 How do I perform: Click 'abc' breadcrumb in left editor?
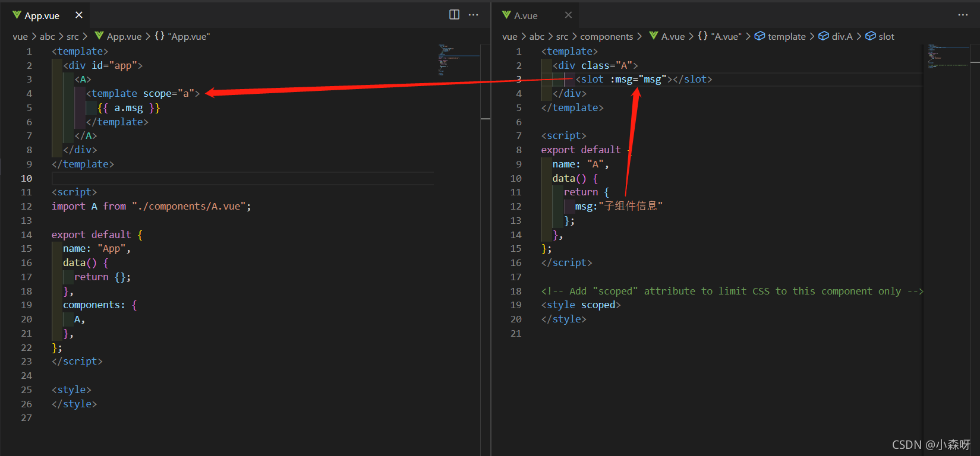click(x=48, y=36)
